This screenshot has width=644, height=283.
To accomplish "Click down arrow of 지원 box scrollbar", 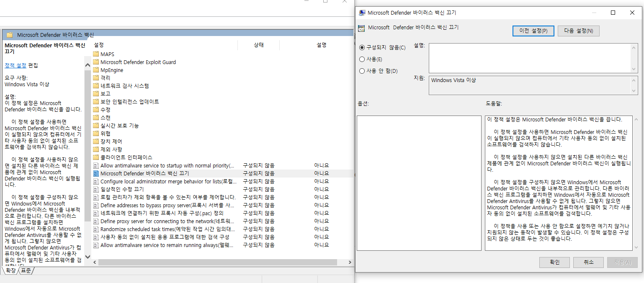I will pos(634,91).
